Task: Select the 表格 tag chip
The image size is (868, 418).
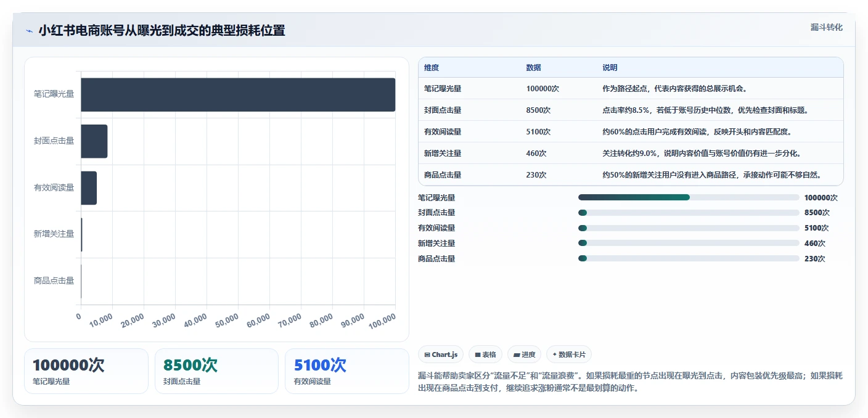Action: click(x=485, y=354)
